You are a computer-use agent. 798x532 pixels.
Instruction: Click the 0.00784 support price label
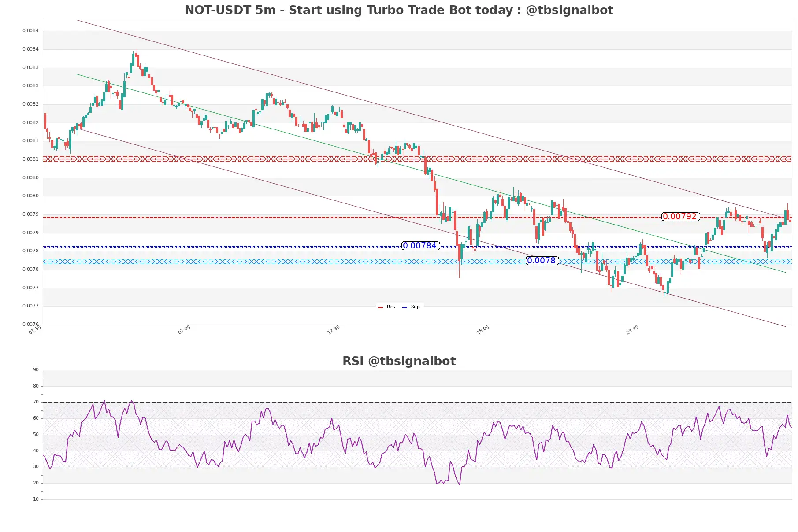coord(420,246)
